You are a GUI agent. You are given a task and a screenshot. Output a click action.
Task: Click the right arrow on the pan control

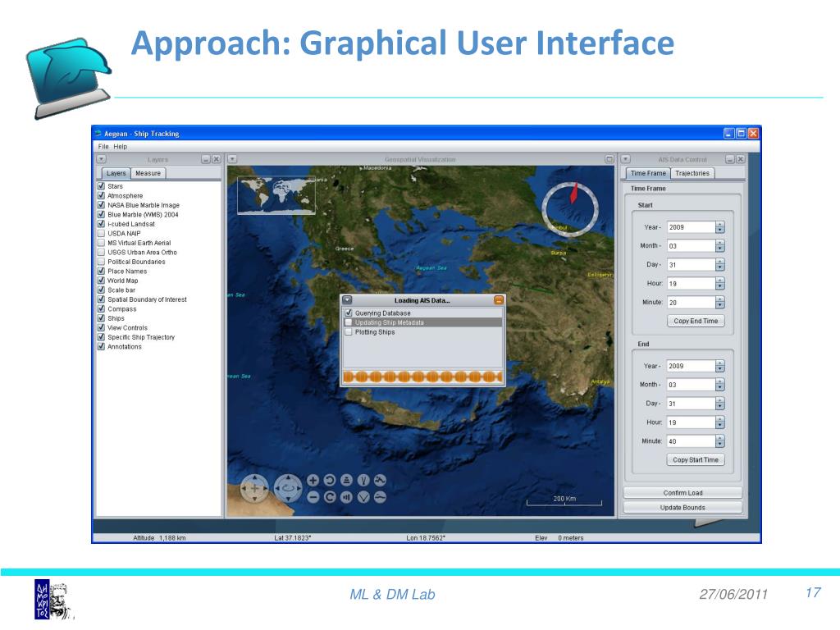pyautogui.click(x=265, y=488)
